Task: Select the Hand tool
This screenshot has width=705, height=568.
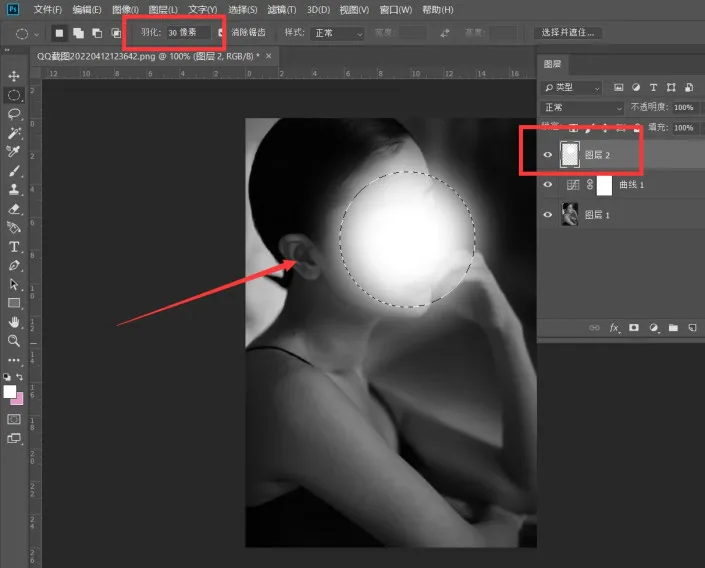Action: click(14, 322)
